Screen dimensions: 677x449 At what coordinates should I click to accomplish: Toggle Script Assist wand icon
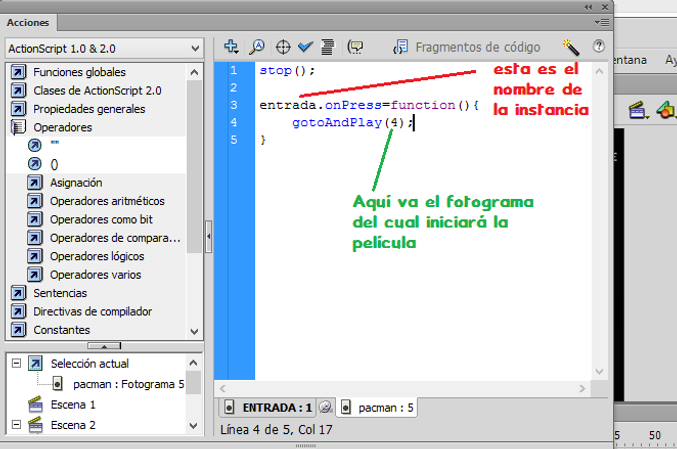point(570,47)
